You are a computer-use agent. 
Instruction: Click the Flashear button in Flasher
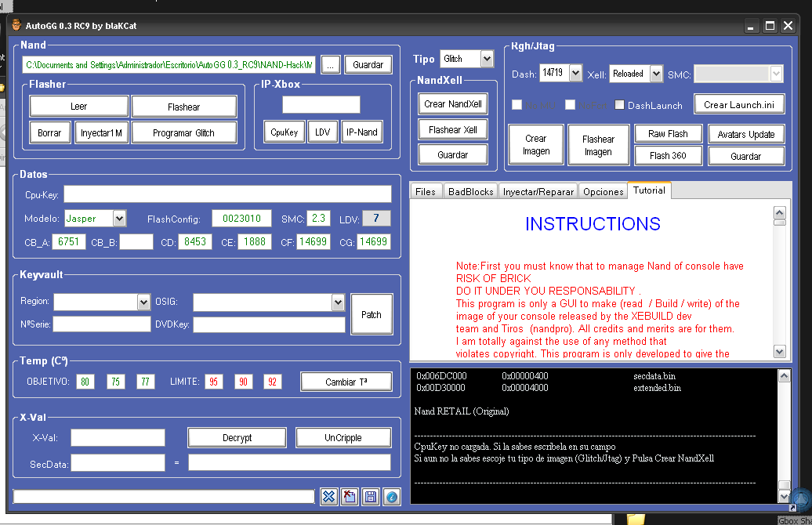pyautogui.click(x=184, y=107)
